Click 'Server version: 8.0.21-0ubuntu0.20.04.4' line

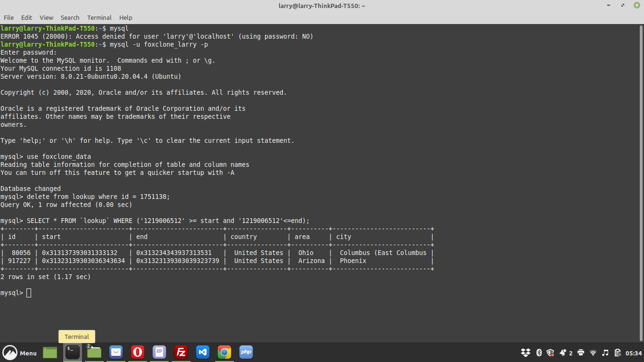coord(91,76)
